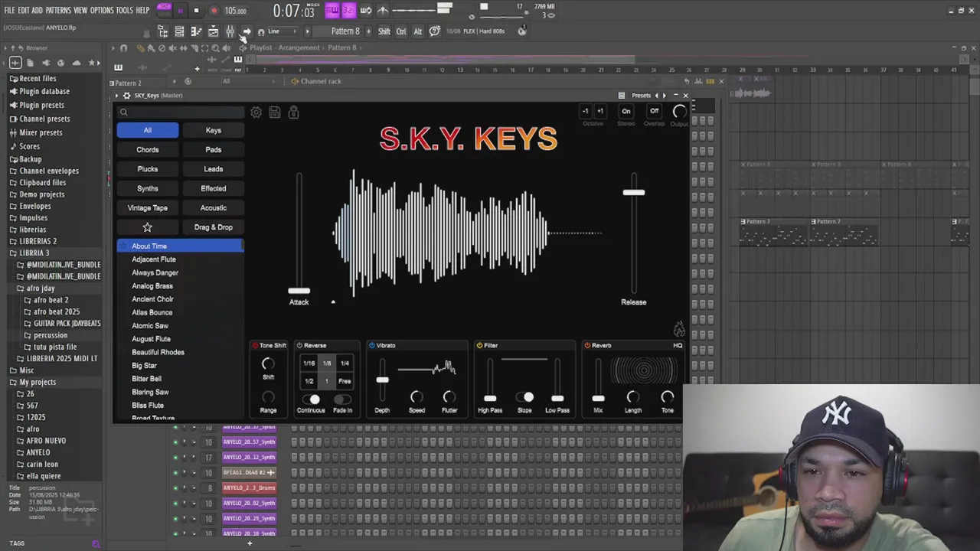980x551 pixels.
Task: Click the record button in the transport
Action: point(214,11)
